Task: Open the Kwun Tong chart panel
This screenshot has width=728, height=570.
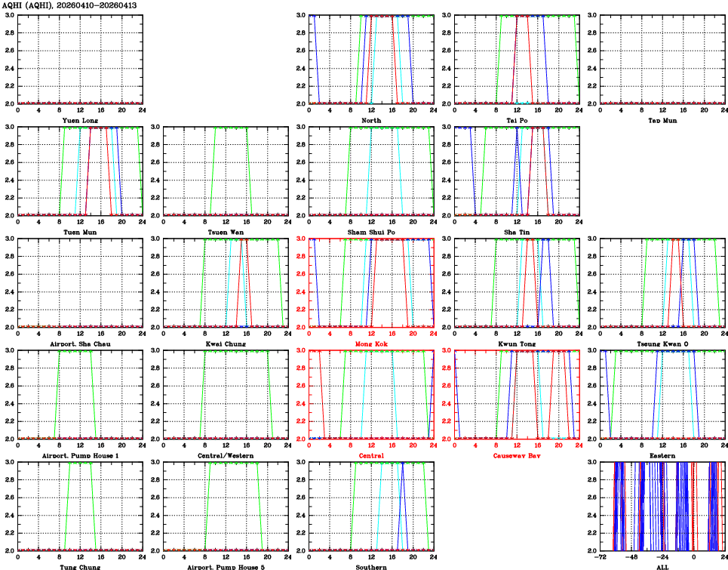Action: tap(517, 282)
